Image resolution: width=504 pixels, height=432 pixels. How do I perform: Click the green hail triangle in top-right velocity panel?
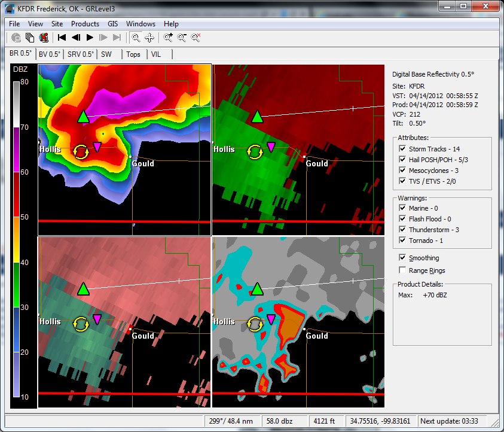click(x=257, y=117)
